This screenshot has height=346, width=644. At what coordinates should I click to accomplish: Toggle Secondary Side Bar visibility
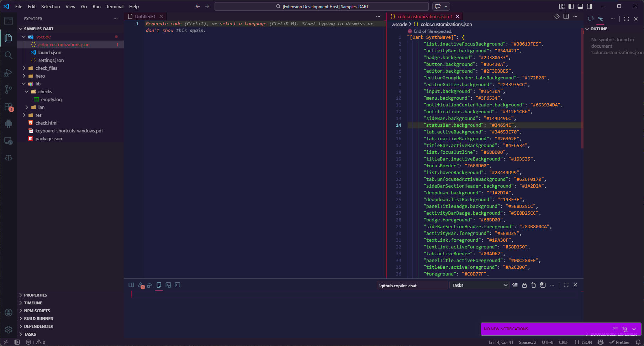point(590,6)
